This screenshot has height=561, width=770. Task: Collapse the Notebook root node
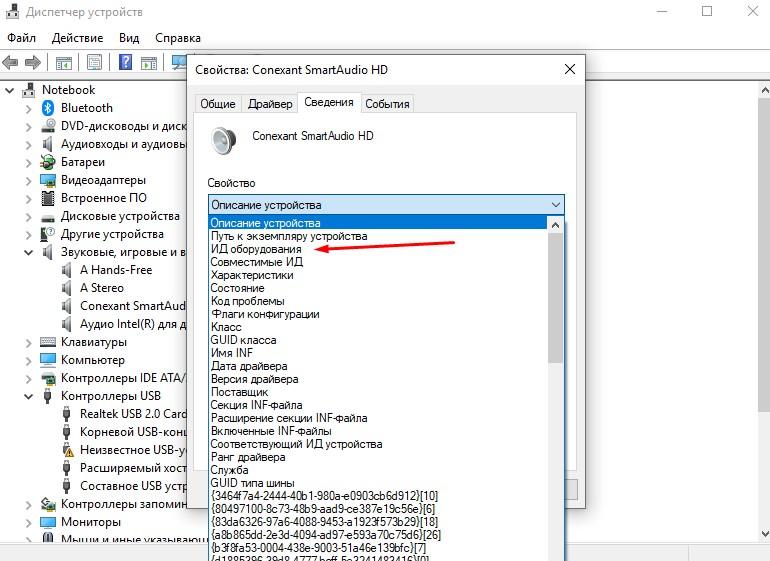click(10, 90)
